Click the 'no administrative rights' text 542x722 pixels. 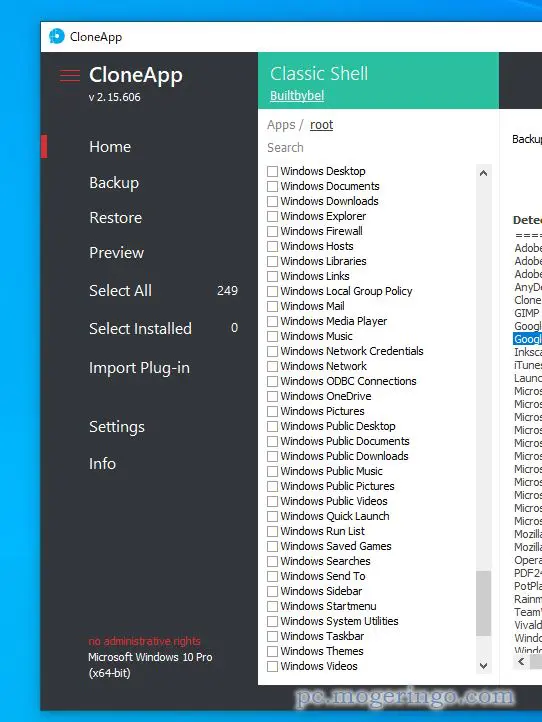tap(145, 641)
